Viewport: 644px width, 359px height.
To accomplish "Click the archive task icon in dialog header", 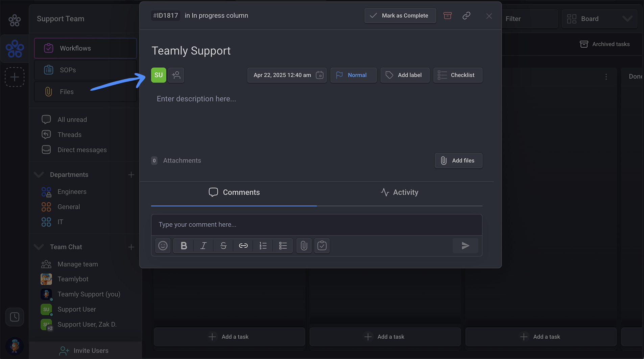I will (x=447, y=16).
